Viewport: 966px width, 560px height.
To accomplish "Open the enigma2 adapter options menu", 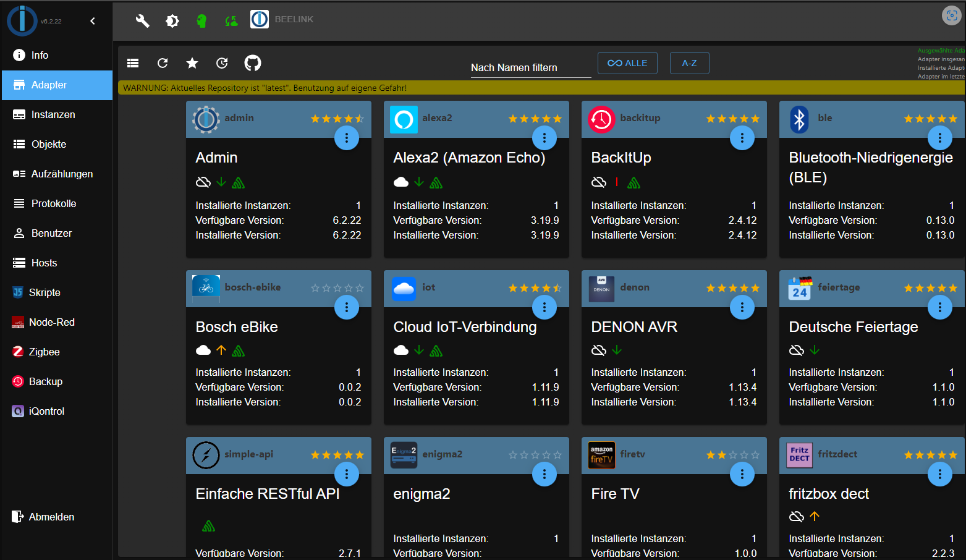I will click(x=544, y=473).
